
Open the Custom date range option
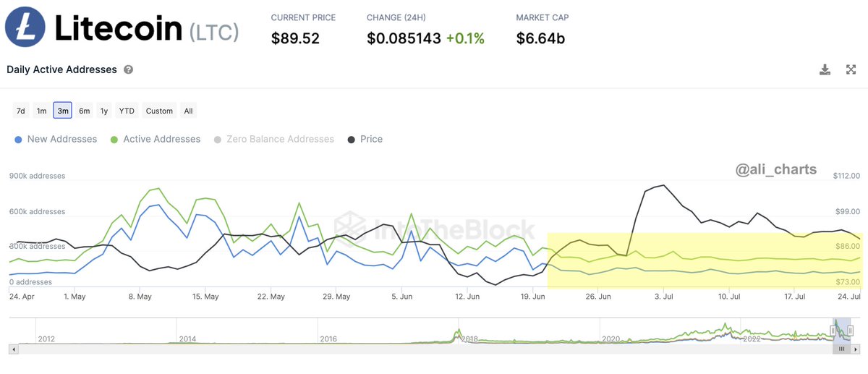[x=159, y=111]
